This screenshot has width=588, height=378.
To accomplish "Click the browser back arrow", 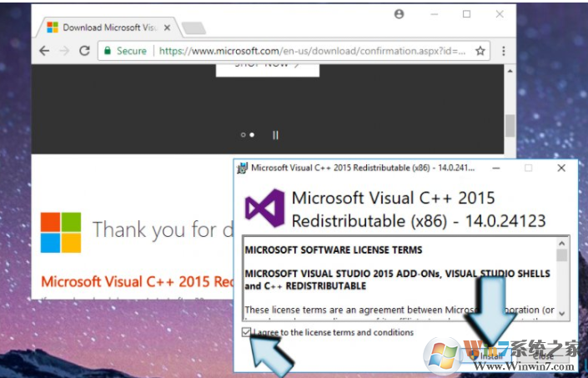I will (44, 51).
